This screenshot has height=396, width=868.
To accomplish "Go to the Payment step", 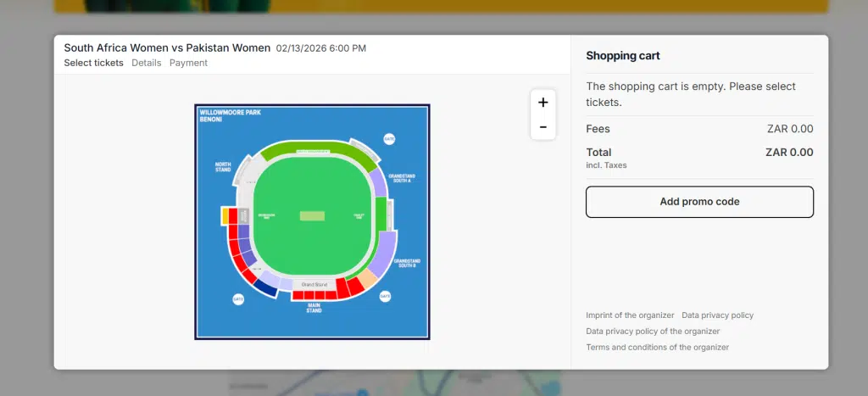I will (188, 63).
